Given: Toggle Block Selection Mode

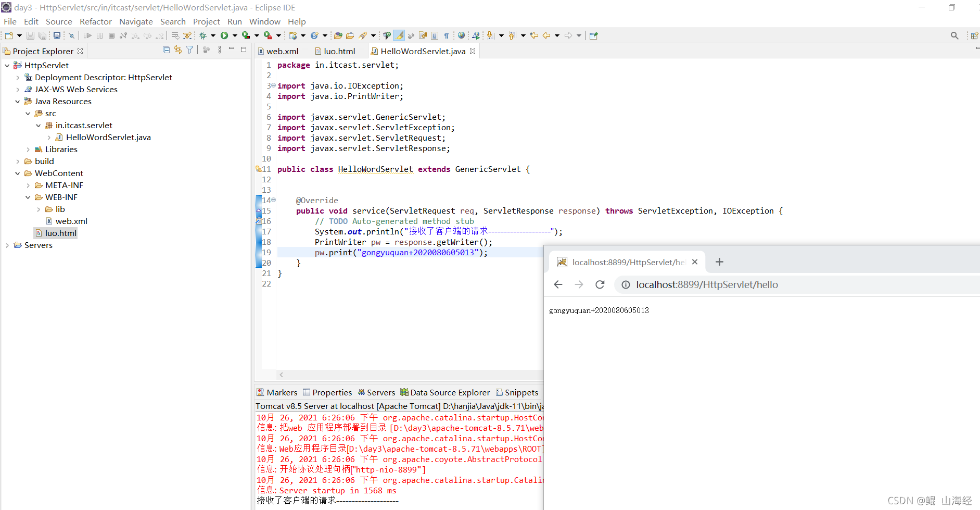Looking at the screenshot, I should click(x=435, y=35).
